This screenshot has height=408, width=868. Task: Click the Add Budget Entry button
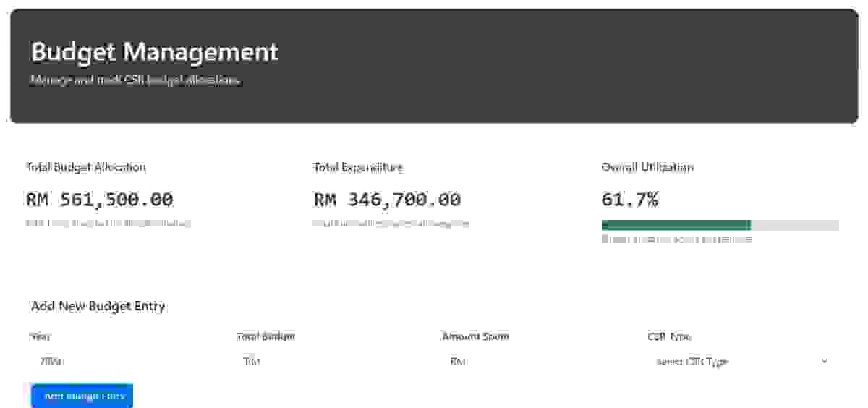[x=82, y=396]
